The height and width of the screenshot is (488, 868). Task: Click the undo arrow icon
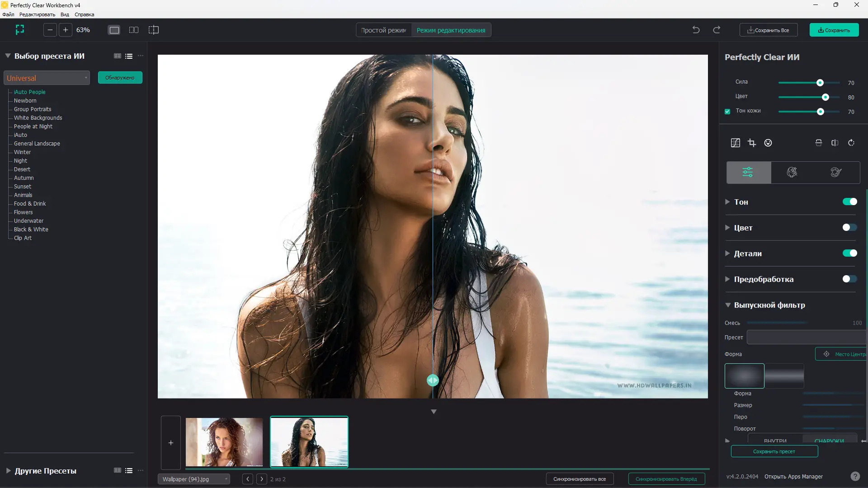(696, 30)
